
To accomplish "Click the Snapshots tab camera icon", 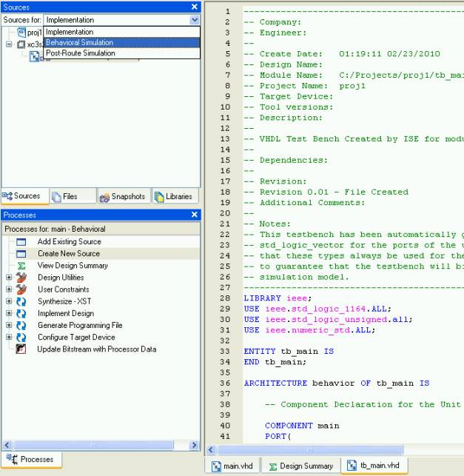I will 104,198.
